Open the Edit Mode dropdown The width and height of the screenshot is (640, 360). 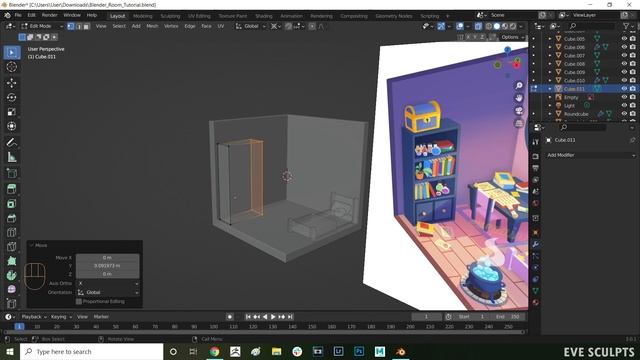point(42,26)
